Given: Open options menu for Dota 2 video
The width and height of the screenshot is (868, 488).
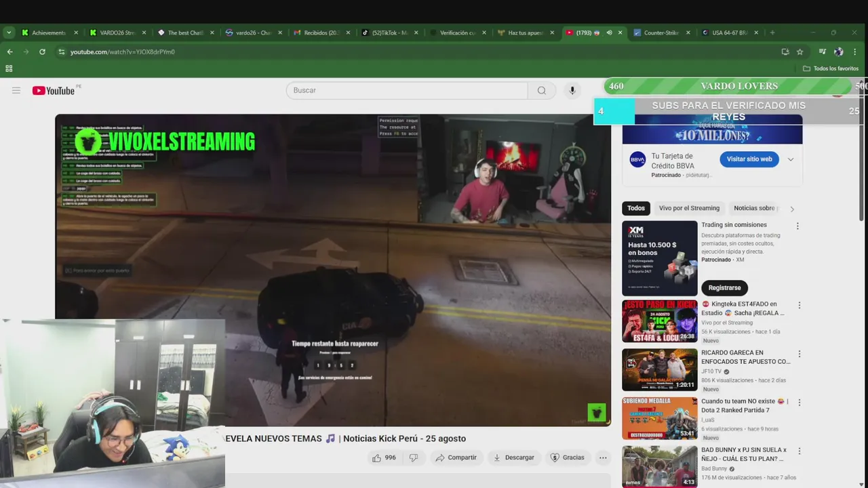Looking at the screenshot, I should [x=800, y=403].
